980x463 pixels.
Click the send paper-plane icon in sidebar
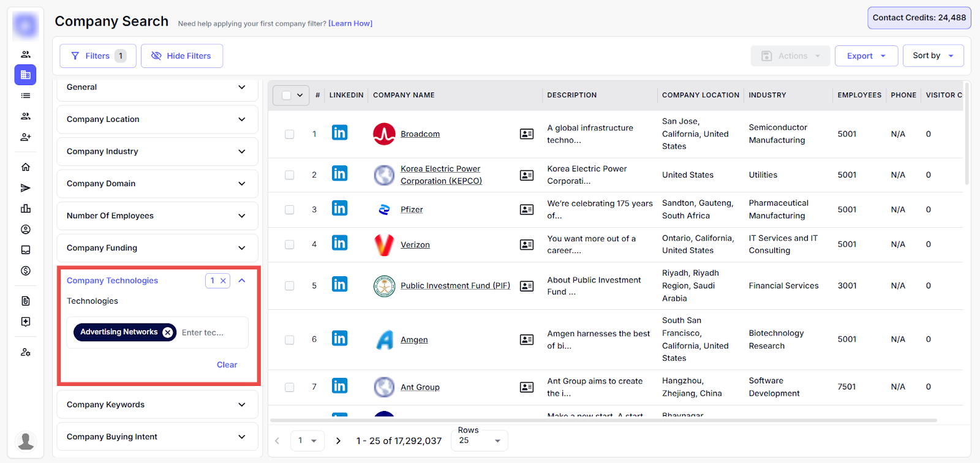pyautogui.click(x=26, y=188)
